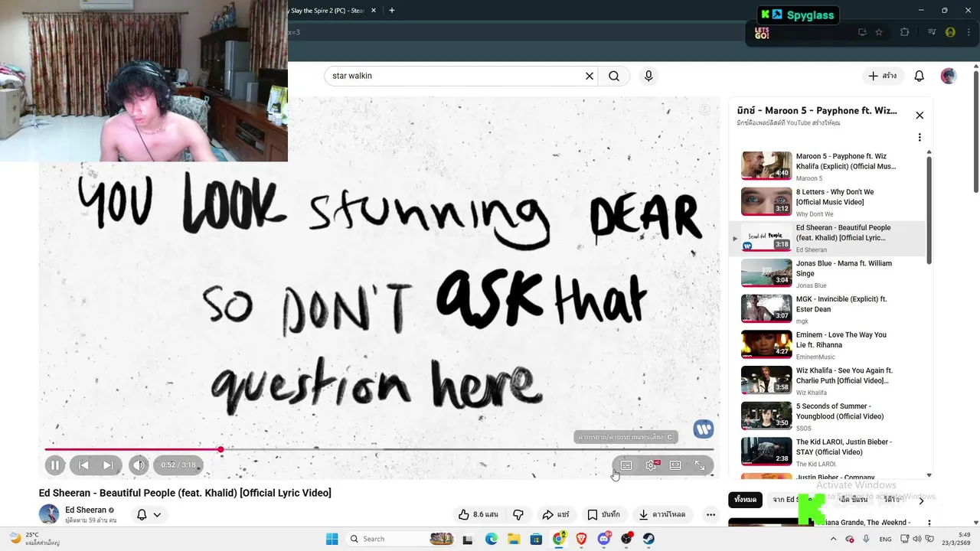Search with voice microphone
The width and height of the screenshot is (980, 551).
tap(648, 76)
